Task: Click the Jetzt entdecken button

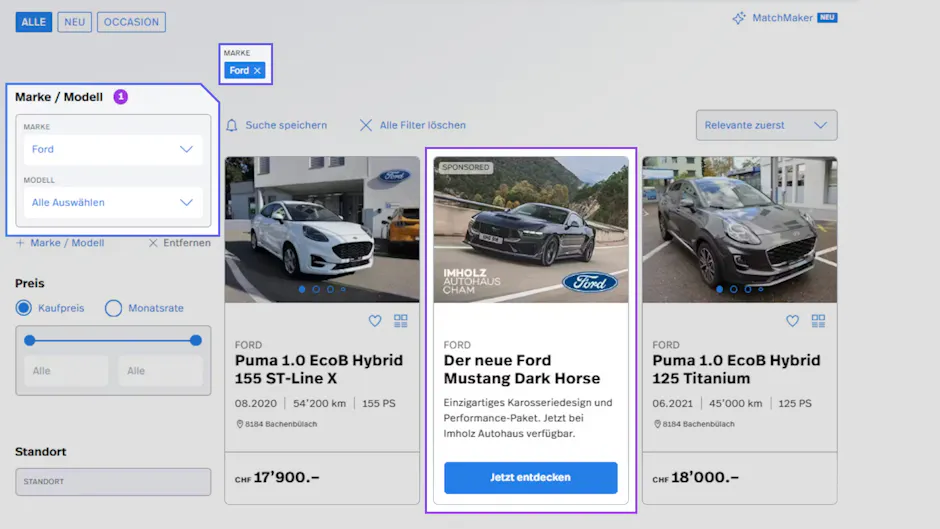Action: [x=531, y=477]
